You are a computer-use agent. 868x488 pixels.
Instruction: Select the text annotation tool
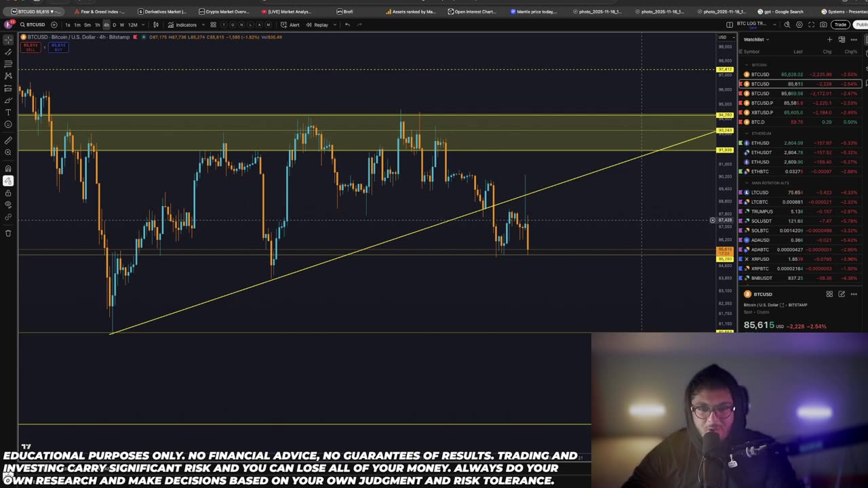coord(8,113)
